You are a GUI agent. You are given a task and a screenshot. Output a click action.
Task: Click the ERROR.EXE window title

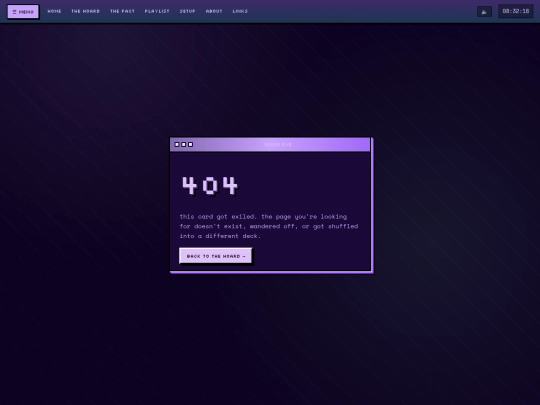278,144
